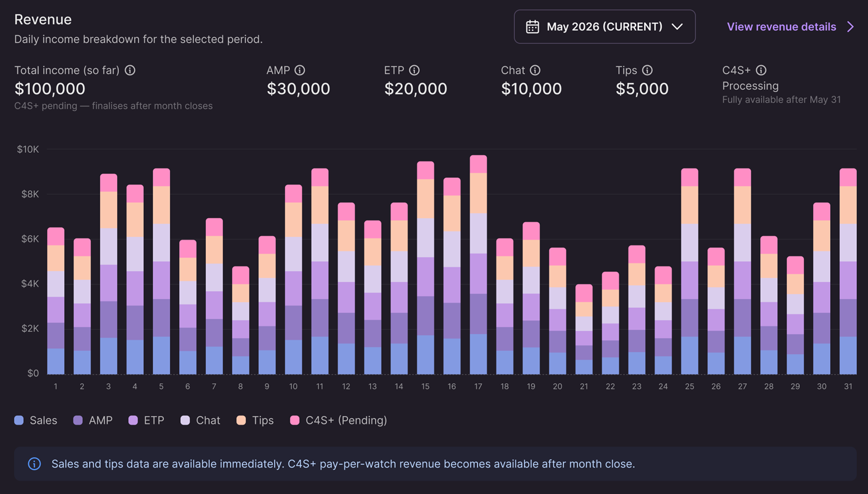
Task: Click the ETP legend color swatch
Action: (133, 421)
